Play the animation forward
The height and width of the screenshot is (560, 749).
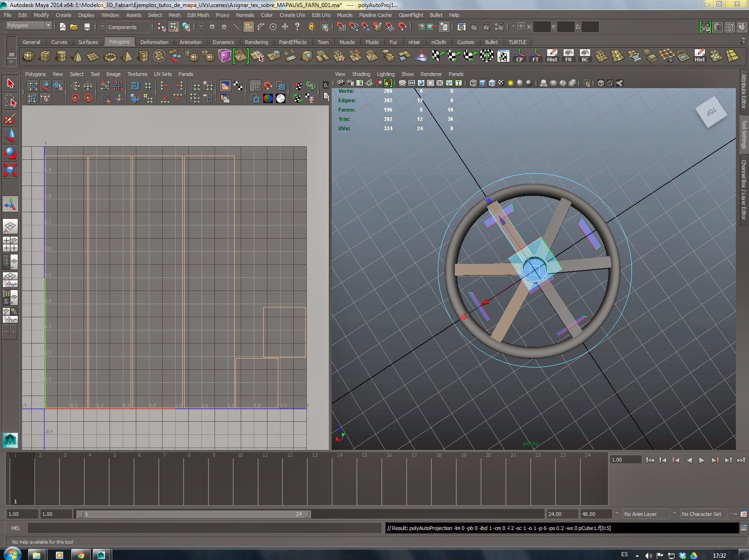(x=702, y=460)
